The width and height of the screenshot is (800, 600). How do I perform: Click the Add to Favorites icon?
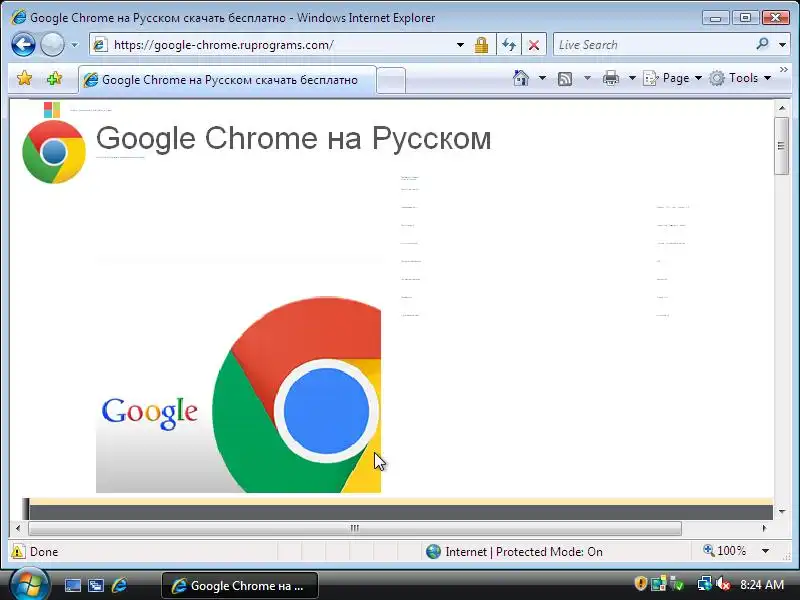(x=54, y=79)
